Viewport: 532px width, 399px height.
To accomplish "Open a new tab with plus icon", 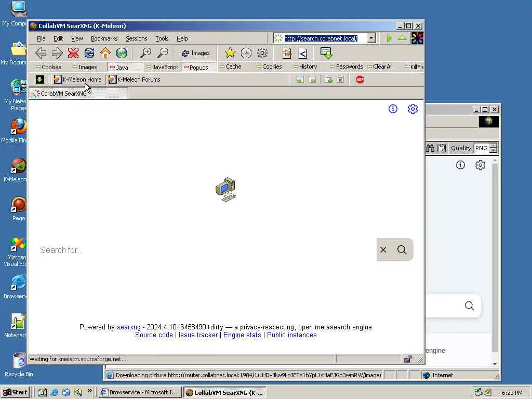I will tap(328, 79).
